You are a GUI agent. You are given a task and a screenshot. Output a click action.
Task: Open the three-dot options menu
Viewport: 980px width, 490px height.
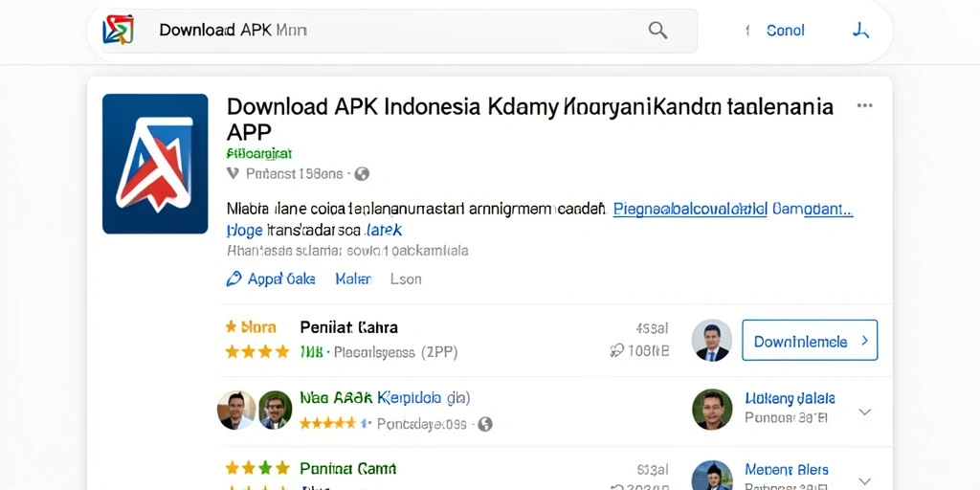[864, 105]
